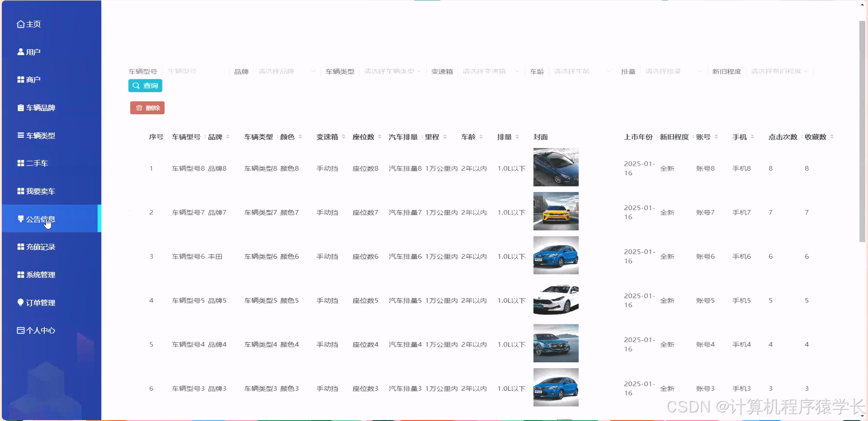Click the 车辆品牌 bookmark icon

coord(20,108)
